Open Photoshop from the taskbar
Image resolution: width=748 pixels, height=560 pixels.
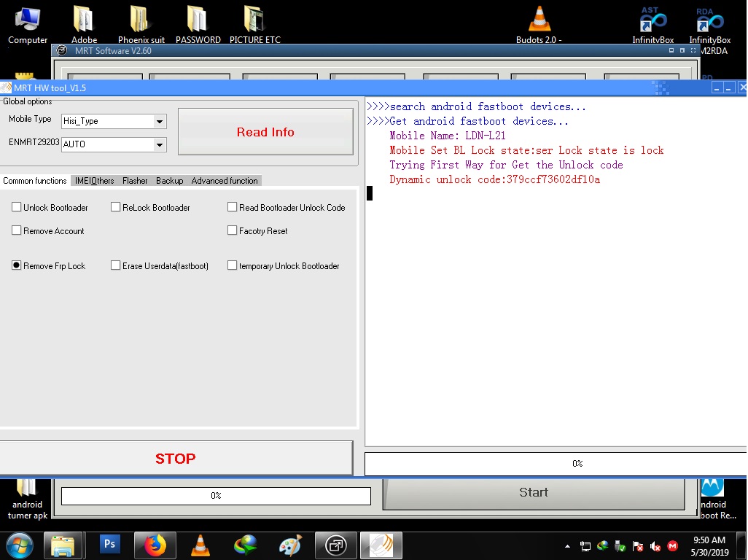[109, 544]
